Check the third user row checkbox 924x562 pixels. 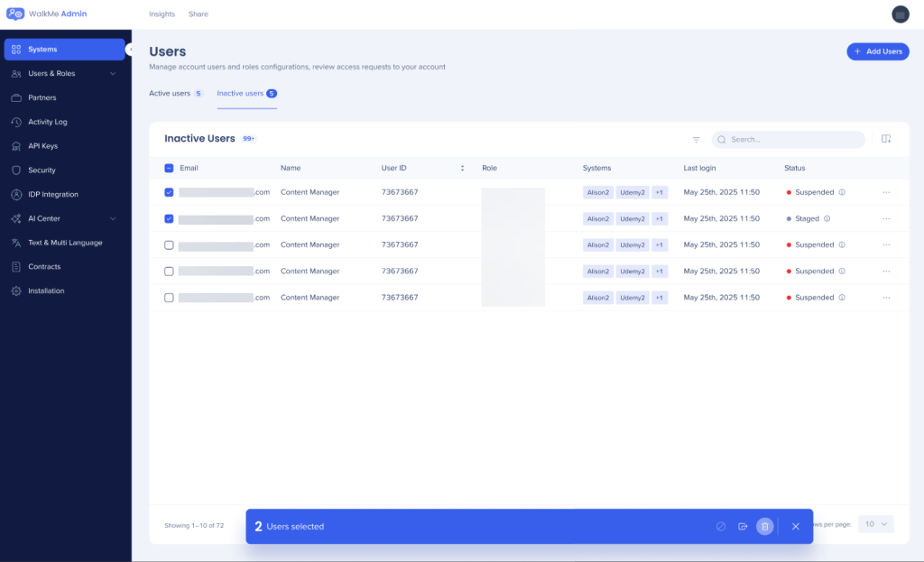click(x=169, y=244)
